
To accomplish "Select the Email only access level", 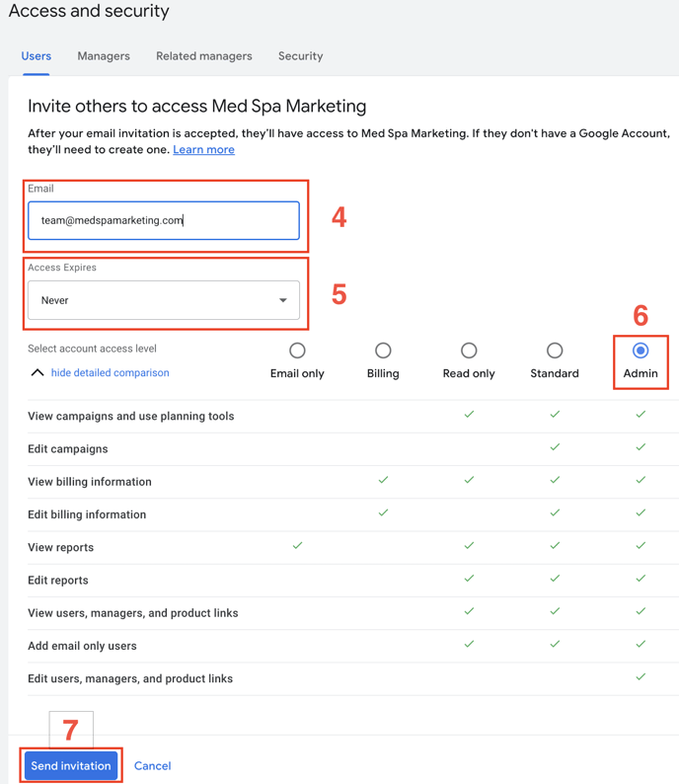I will pos(297,351).
